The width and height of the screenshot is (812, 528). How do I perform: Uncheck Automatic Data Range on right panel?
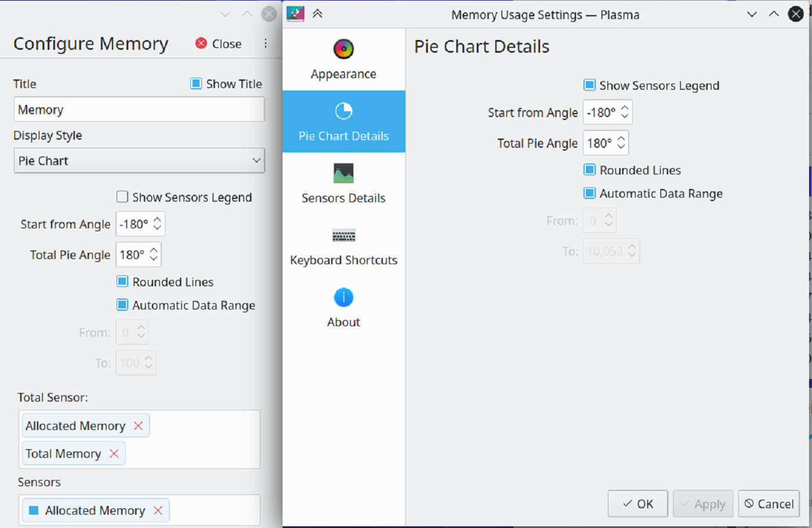click(x=589, y=193)
